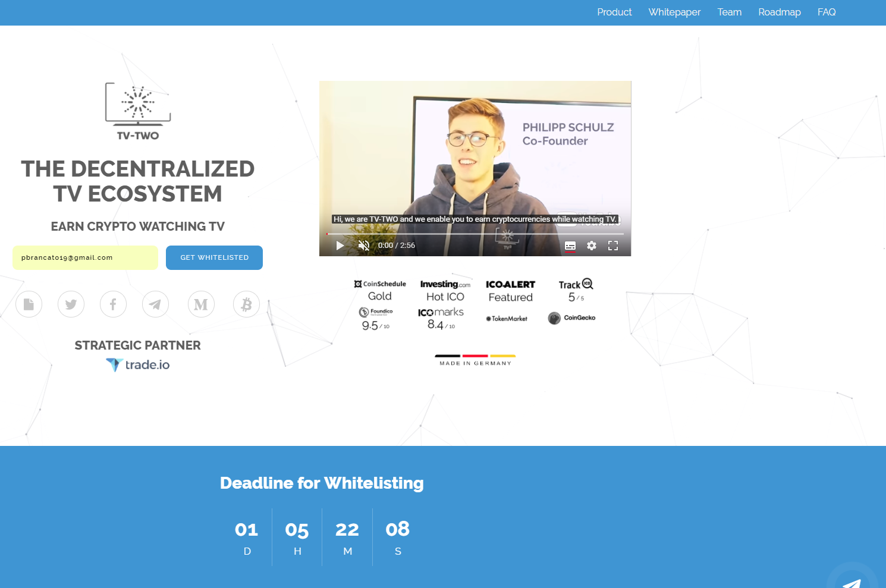Click the countdown days value '01'
This screenshot has height=588, width=886.
tap(247, 529)
